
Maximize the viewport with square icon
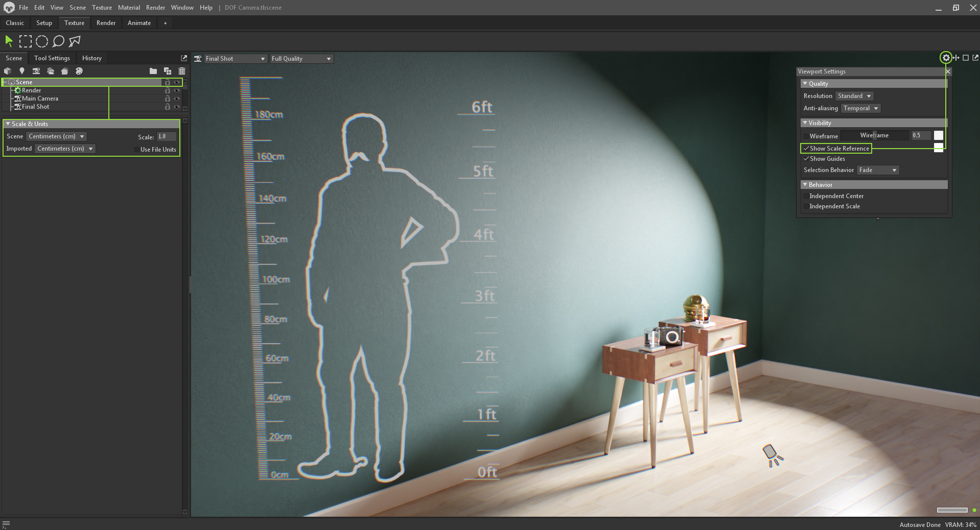click(966, 58)
